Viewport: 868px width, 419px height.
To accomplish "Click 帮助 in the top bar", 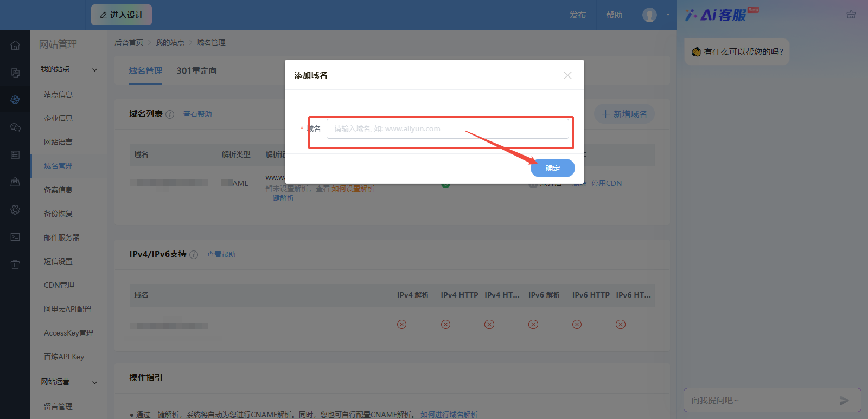I will click(614, 15).
